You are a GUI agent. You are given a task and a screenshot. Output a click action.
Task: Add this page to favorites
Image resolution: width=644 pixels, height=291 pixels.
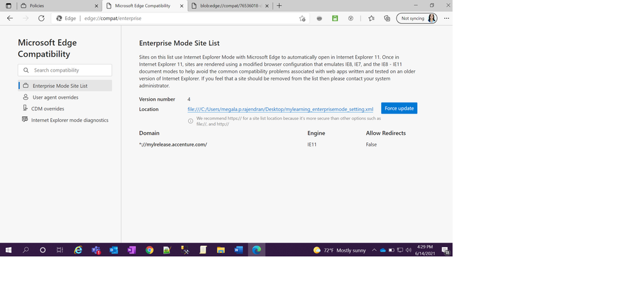[302, 19]
